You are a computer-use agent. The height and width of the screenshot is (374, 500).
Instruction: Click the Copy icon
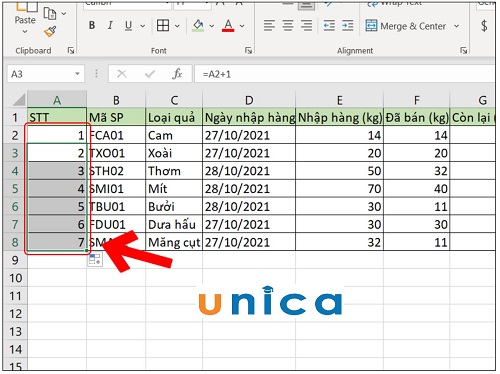coord(50,13)
